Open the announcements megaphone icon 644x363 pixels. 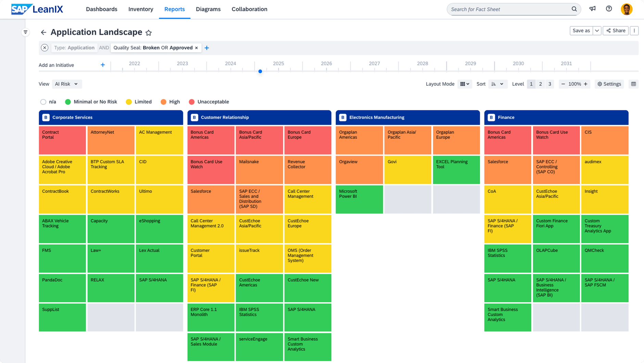[x=593, y=9]
